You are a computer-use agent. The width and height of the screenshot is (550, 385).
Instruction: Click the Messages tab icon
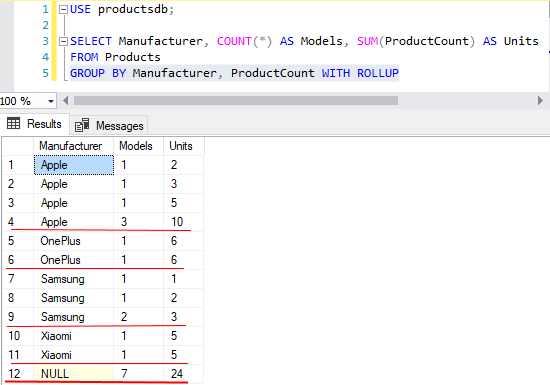82,125
